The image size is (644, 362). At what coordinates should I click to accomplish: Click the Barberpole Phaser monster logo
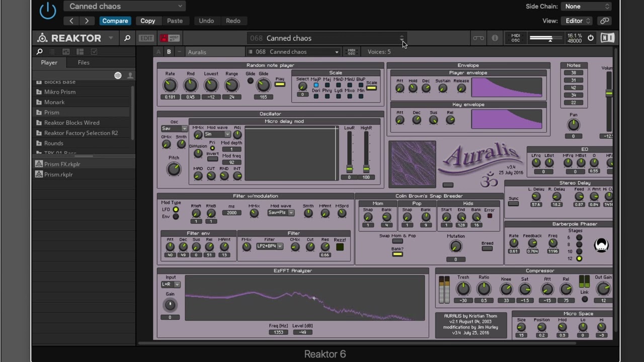601,245
